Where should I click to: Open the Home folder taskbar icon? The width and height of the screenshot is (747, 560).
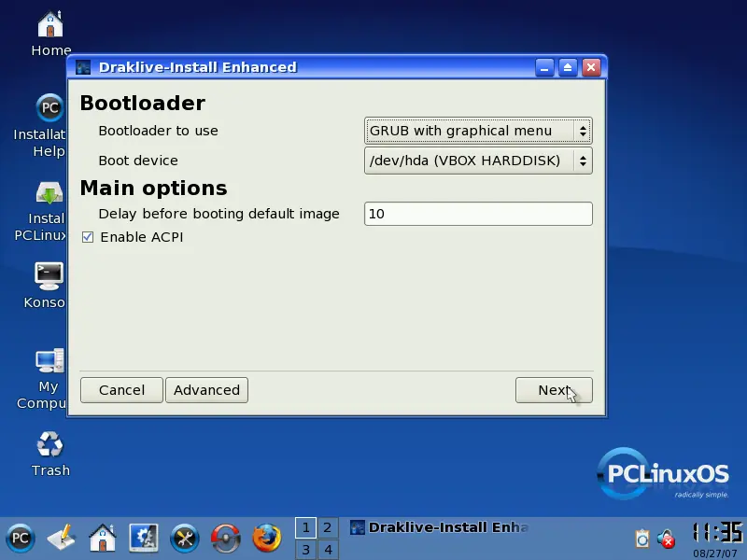[103, 539]
